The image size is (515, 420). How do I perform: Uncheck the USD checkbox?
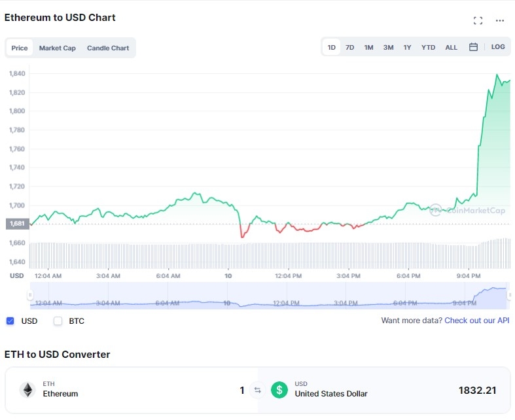coord(10,321)
